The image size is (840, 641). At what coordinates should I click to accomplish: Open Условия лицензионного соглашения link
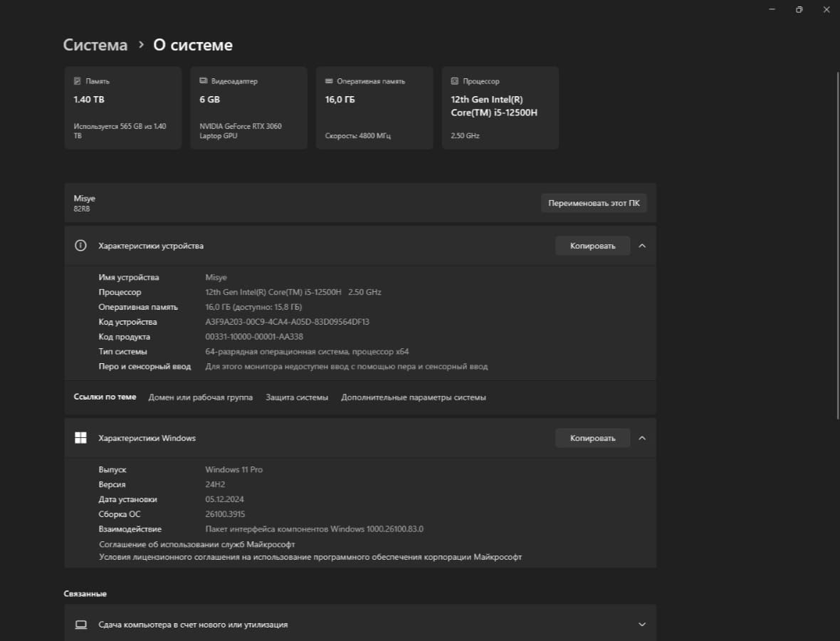[310, 557]
